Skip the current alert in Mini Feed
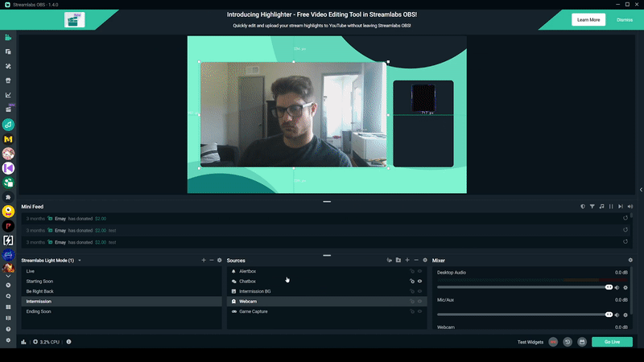The height and width of the screenshot is (362, 644). point(620,207)
